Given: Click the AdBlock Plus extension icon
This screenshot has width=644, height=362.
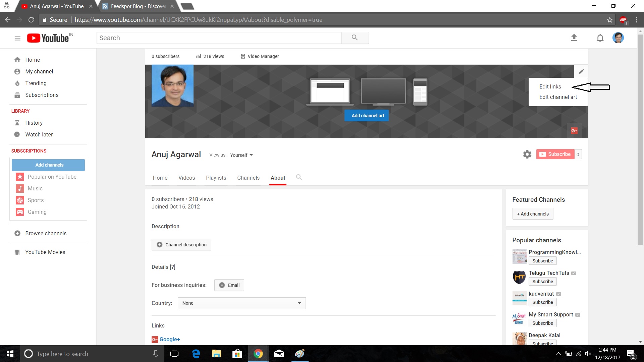Looking at the screenshot, I should 623,20.
